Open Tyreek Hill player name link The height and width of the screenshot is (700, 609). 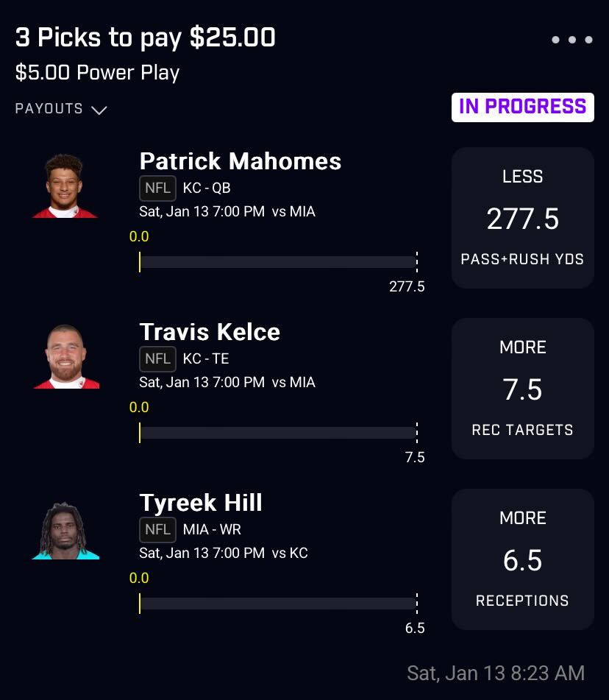click(201, 503)
